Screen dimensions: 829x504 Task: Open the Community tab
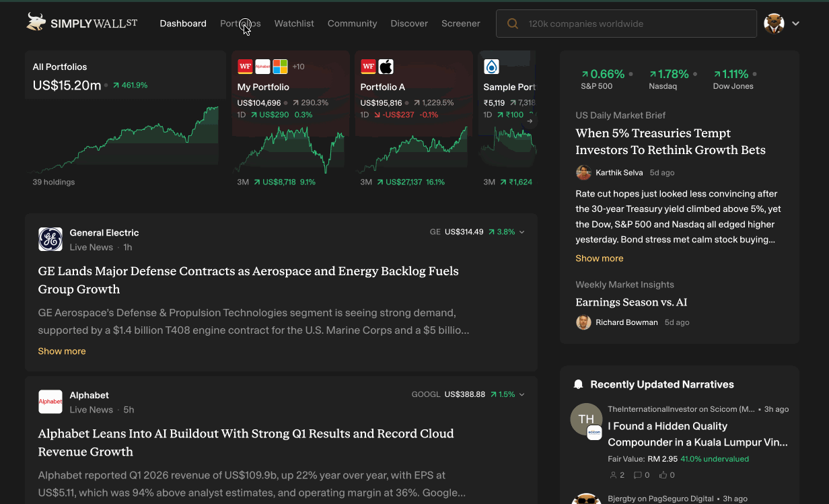coord(352,24)
